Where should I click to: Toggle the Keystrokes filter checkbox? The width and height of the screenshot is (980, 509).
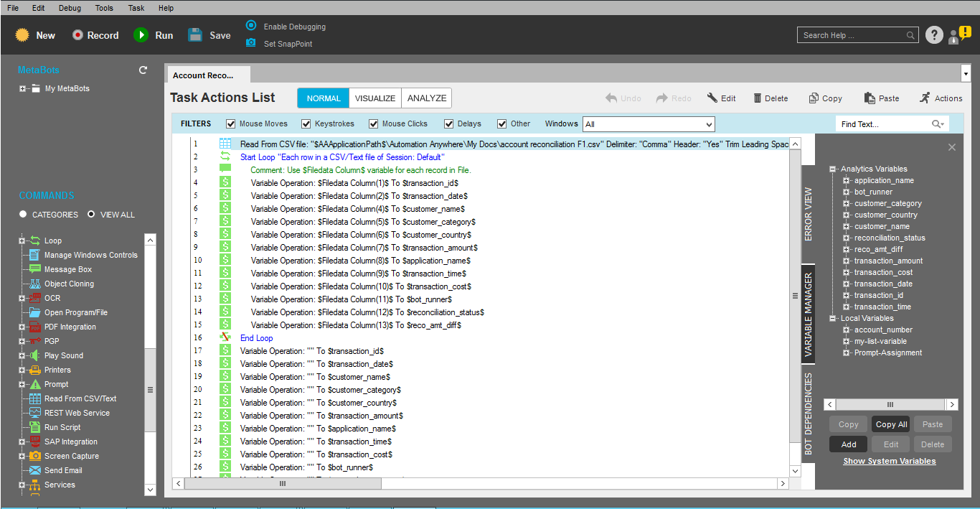[x=306, y=123]
